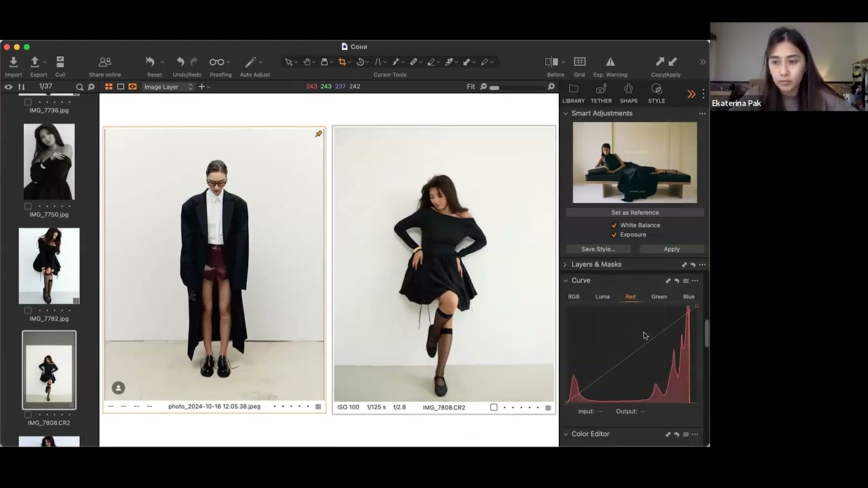Open the Image Layer dropdown
Image resolution: width=868 pixels, height=488 pixels.
pos(168,87)
